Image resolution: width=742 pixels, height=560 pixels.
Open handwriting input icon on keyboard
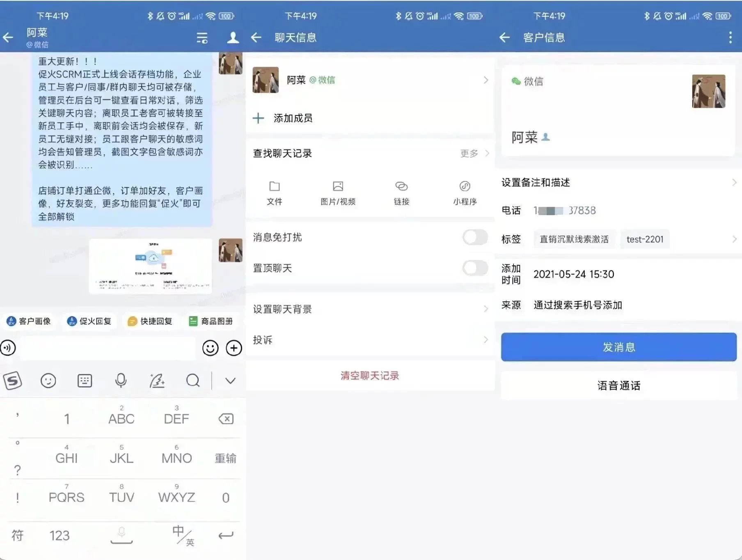click(x=157, y=381)
